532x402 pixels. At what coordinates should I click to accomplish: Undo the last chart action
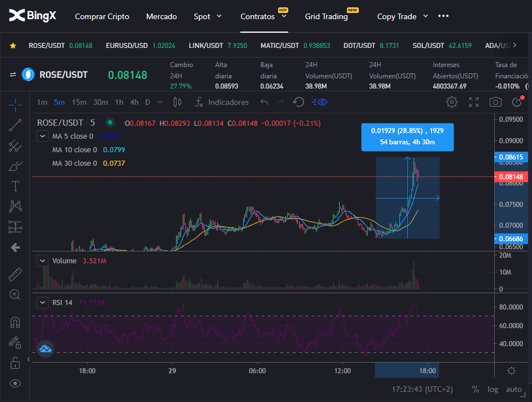click(264, 102)
